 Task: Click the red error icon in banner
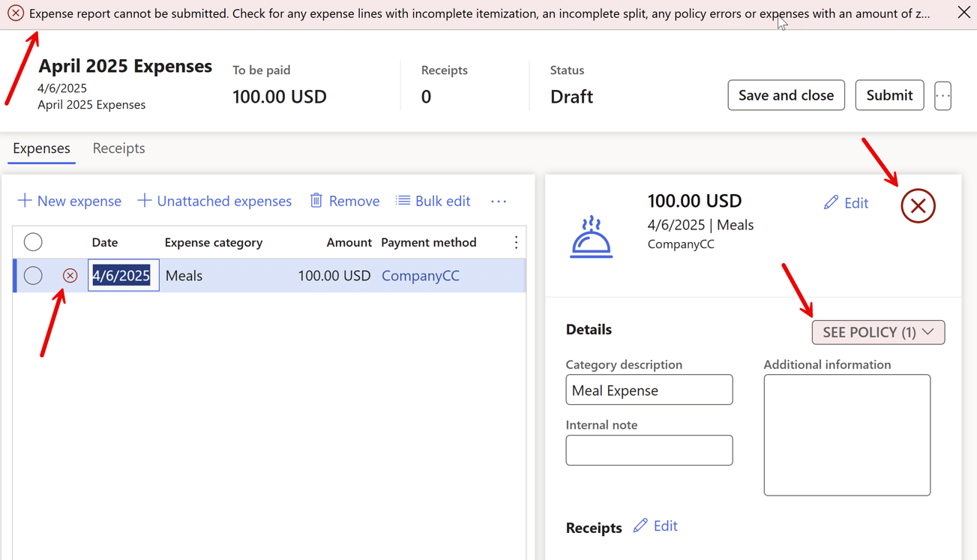(15, 13)
